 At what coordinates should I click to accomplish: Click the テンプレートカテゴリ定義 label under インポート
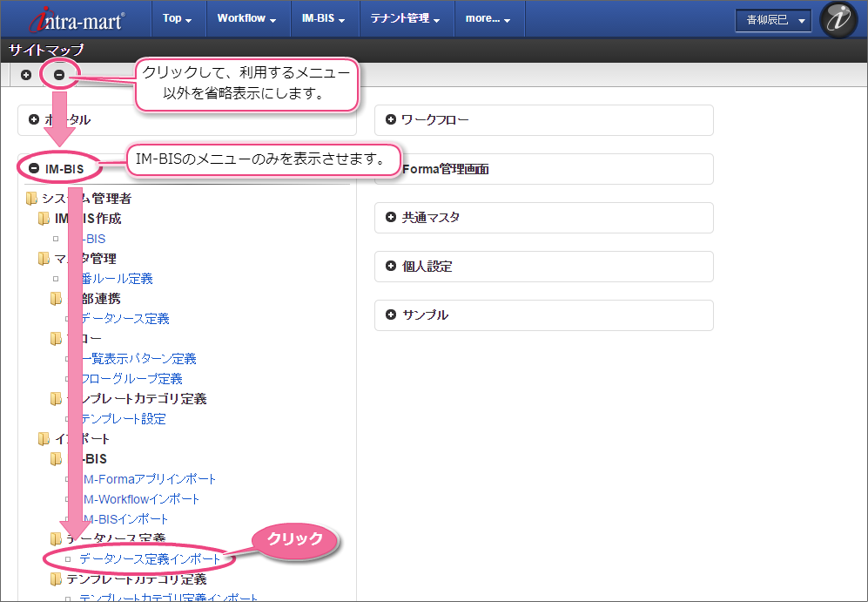click(136, 578)
